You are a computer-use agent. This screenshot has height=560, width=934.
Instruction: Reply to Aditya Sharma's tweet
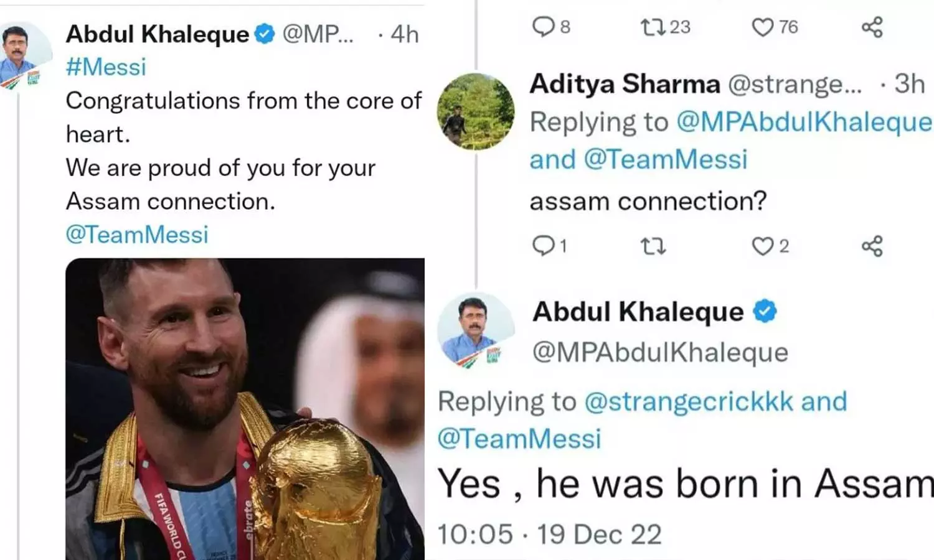click(x=544, y=246)
